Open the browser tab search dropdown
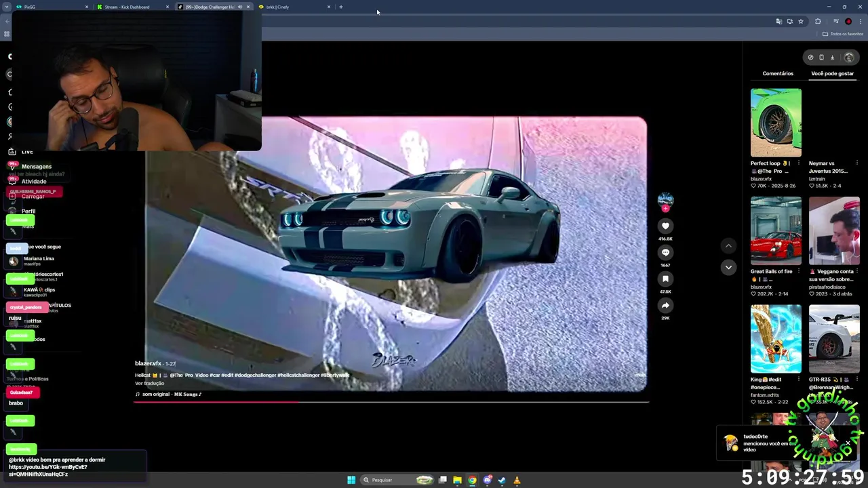The image size is (868, 488). pyautogui.click(x=7, y=7)
